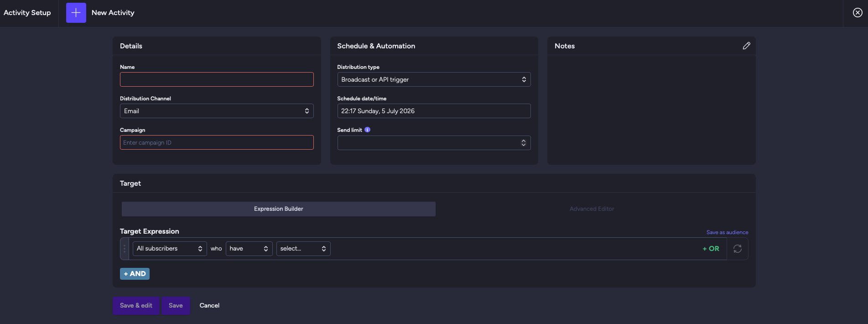Click the New Activity label
The width and height of the screenshot is (868, 324).
coord(113,13)
